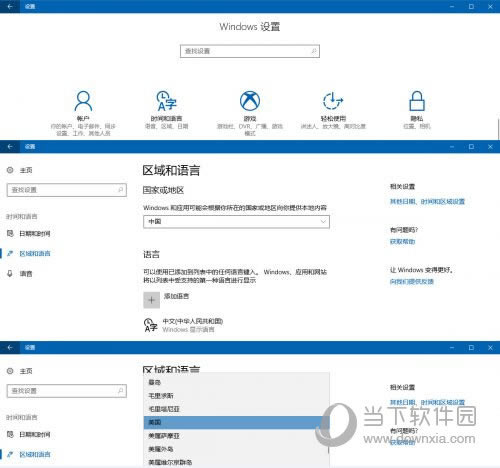This screenshot has width=500, height=468.
Task: Minimize the bottom settings window
Action: (452, 347)
